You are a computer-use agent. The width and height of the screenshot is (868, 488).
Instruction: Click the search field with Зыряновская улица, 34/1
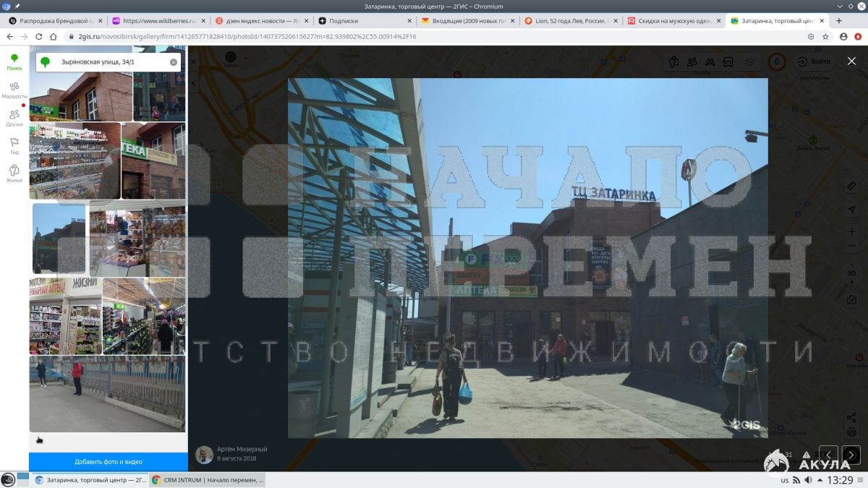(x=109, y=62)
